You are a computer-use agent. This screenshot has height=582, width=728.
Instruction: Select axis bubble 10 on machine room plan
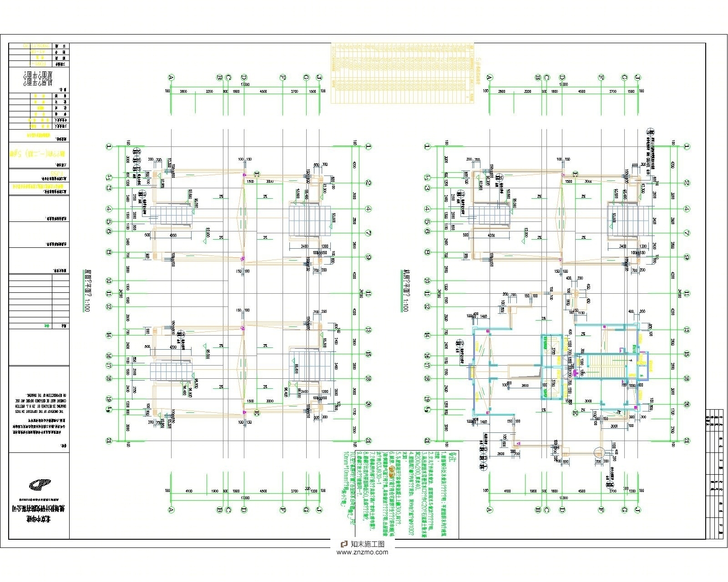(x=427, y=281)
